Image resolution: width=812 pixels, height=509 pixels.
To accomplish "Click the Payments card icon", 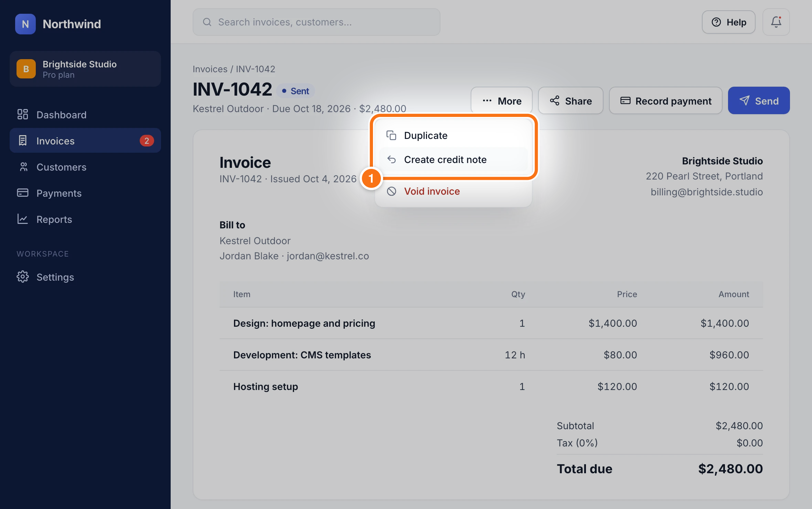I will [x=23, y=193].
